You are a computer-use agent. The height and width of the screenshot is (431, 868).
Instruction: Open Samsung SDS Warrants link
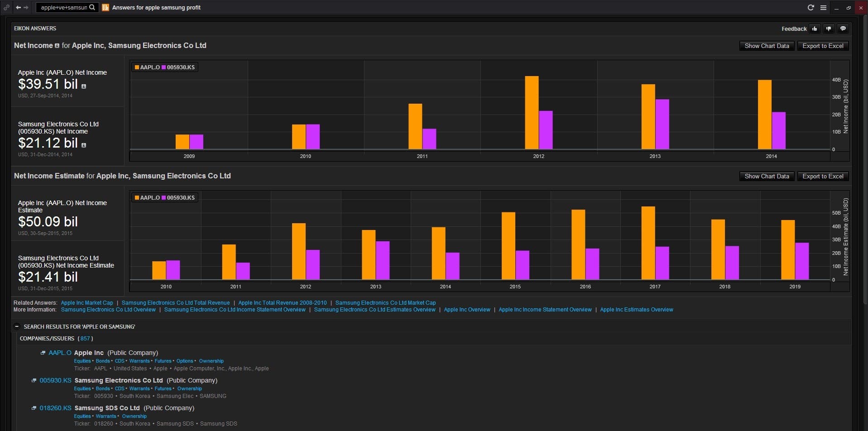pyautogui.click(x=106, y=416)
